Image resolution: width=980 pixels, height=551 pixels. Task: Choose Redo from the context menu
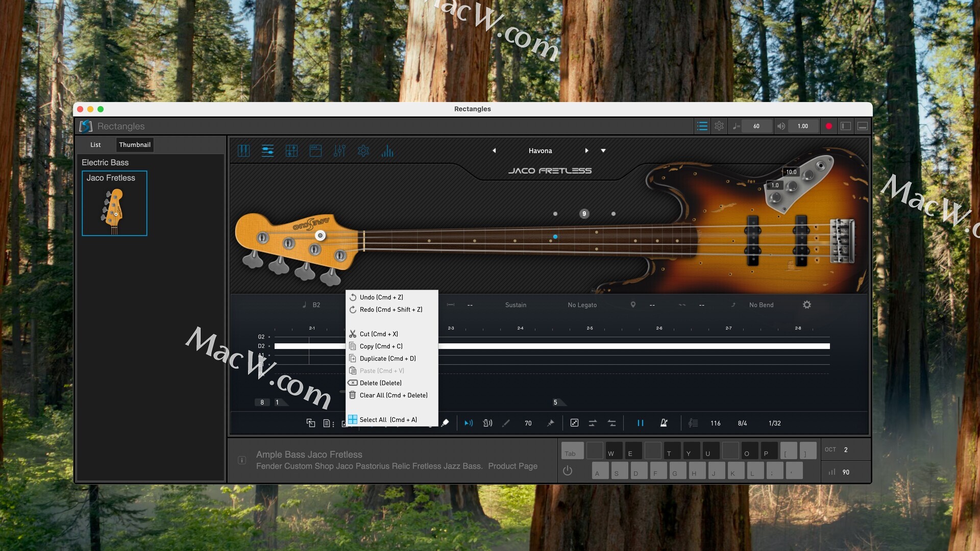pyautogui.click(x=391, y=310)
